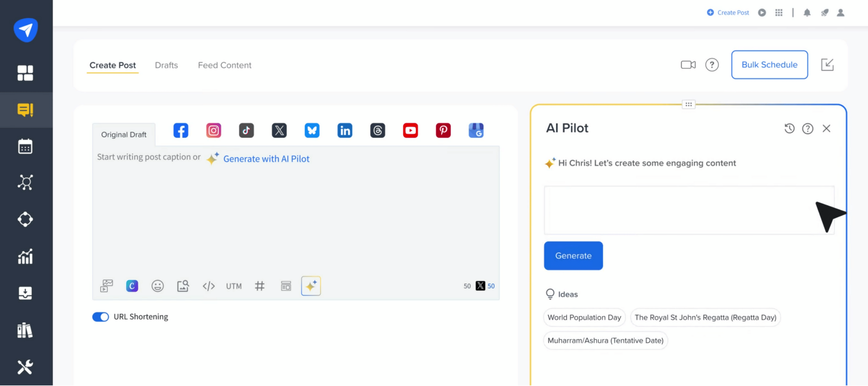The height and width of the screenshot is (386, 868).
Task: Select the Instagram network icon
Action: point(213,131)
